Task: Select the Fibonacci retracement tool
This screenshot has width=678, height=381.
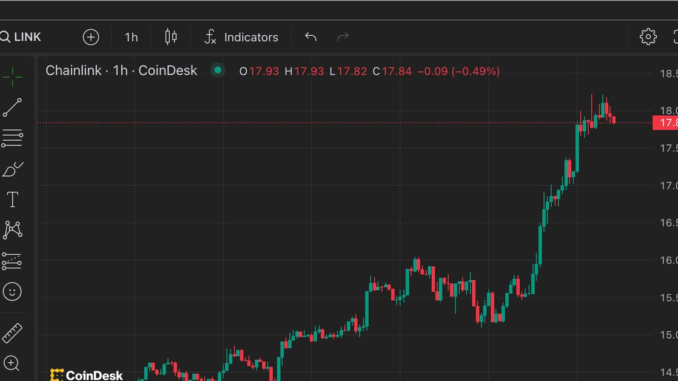Action: click(12, 138)
